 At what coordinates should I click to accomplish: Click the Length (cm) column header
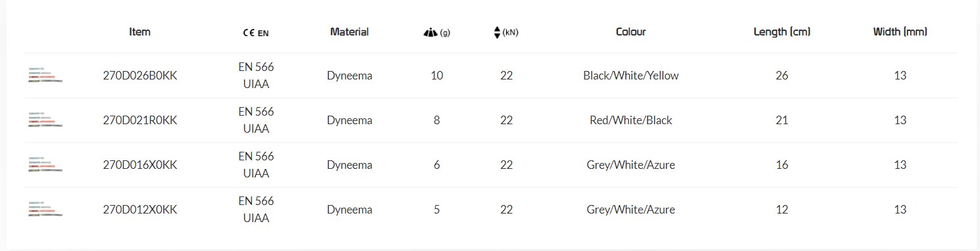(x=782, y=32)
